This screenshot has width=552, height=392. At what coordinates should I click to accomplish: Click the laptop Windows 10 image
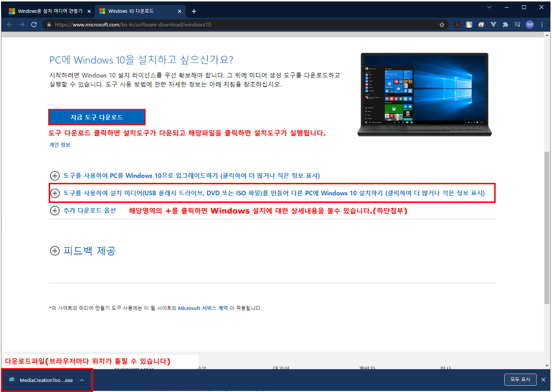point(424,95)
